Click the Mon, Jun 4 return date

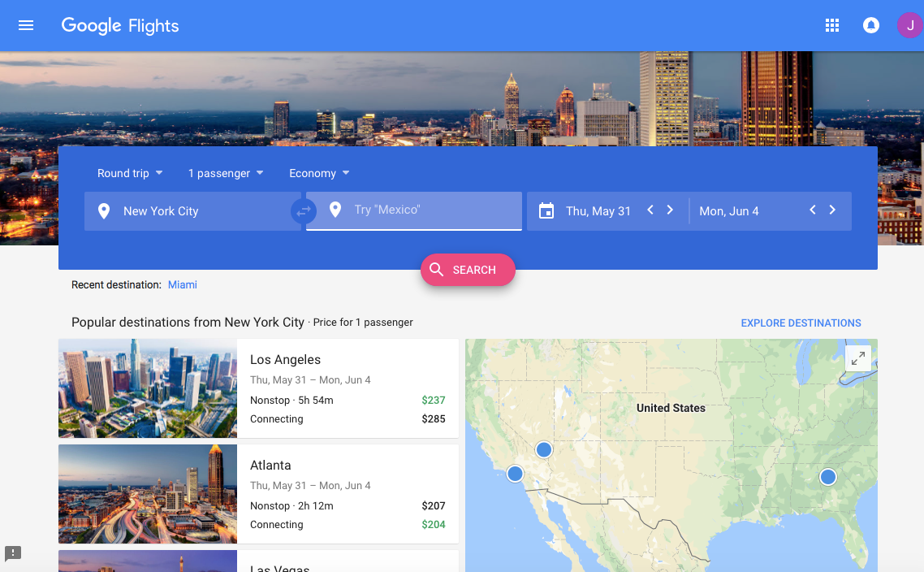[x=729, y=211]
